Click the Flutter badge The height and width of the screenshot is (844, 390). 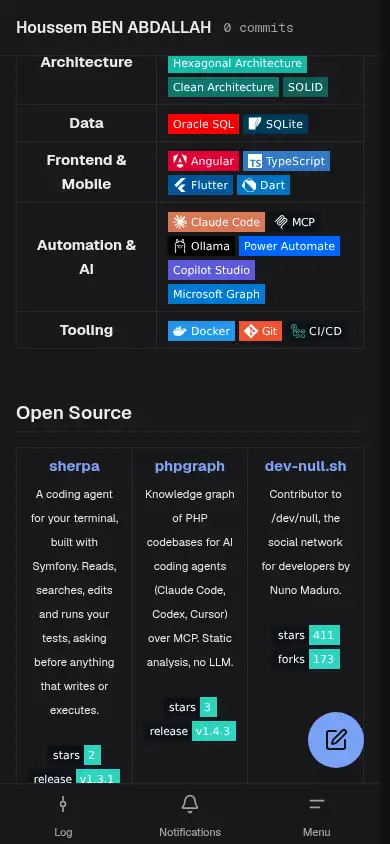200,185
